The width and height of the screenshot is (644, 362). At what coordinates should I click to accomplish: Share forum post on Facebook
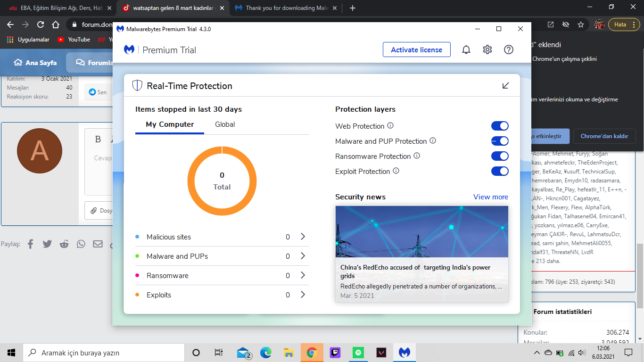[31, 244]
